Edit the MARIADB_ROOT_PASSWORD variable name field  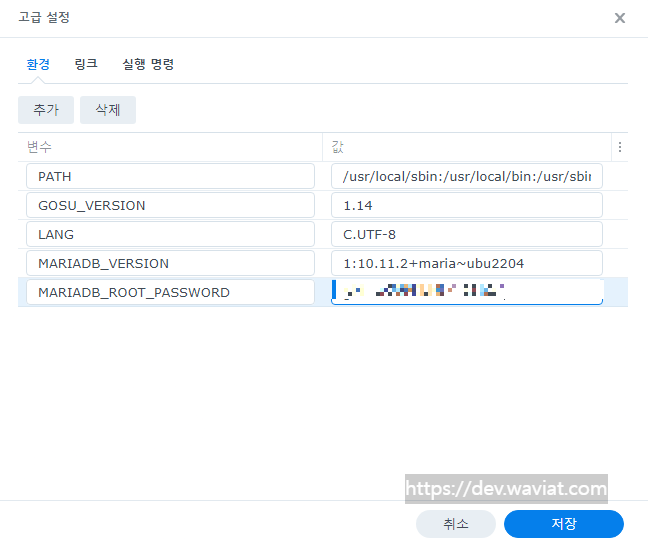pyautogui.click(x=170, y=292)
